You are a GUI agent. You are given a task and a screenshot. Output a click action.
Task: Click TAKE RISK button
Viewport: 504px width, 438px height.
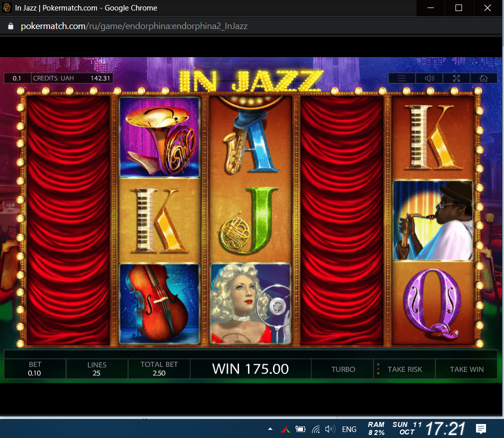click(404, 369)
